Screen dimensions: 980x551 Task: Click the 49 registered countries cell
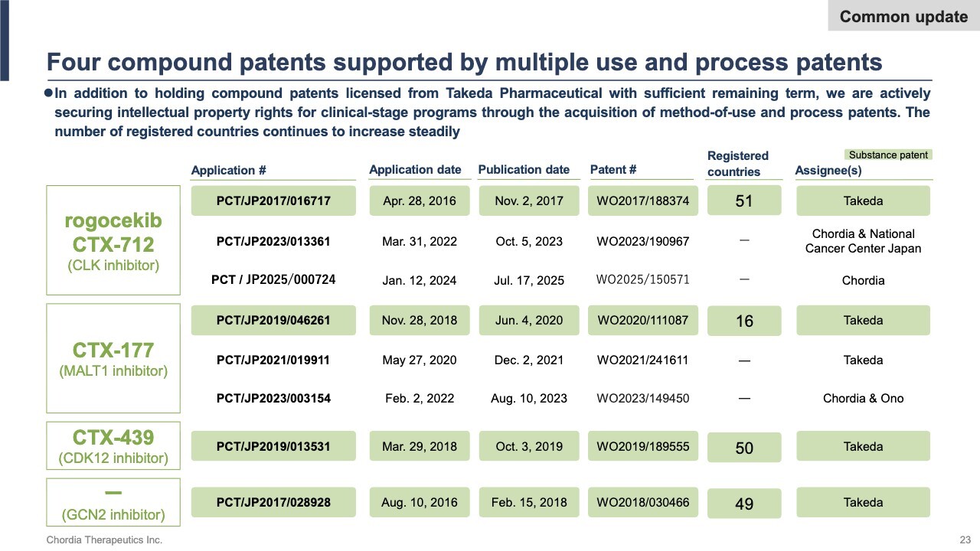pyautogui.click(x=743, y=504)
